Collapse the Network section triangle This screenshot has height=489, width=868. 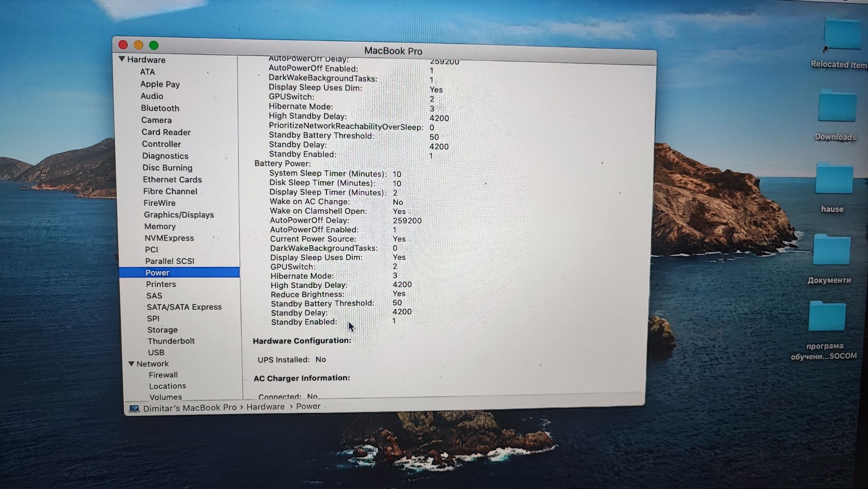coord(131,363)
